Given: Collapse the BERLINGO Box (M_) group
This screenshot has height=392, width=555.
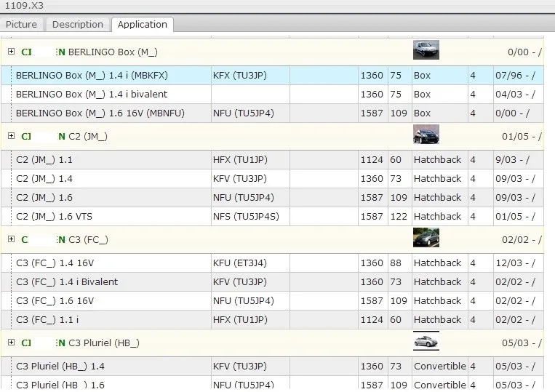Looking at the screenshot, I should point(12,52).
